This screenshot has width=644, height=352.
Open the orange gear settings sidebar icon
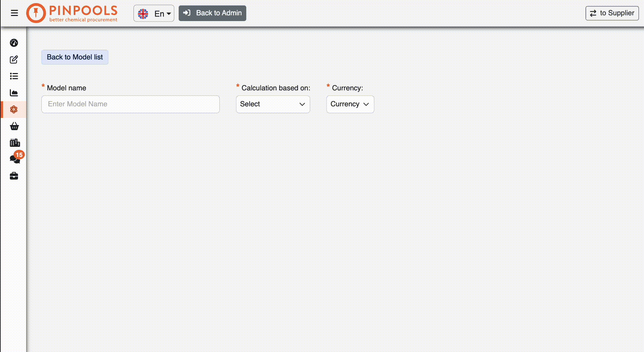click(x=14, y=109)
